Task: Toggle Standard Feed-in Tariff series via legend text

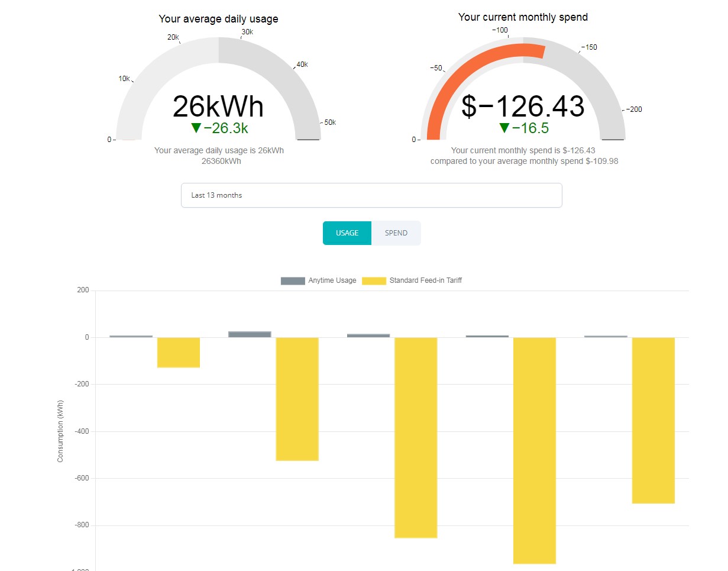Action: (425, 280)
